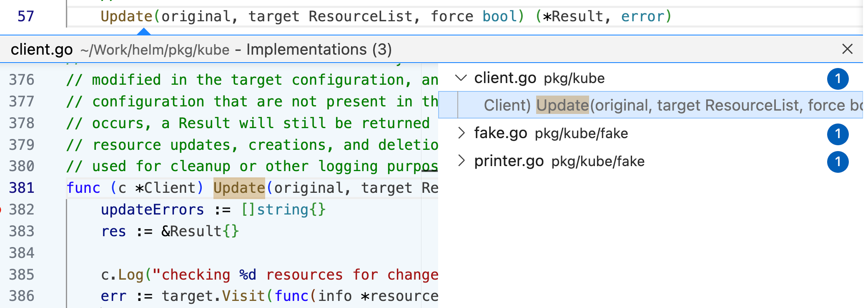
Task: Place cursor on updateErrors variable on line 382
Action: (x=152, y=210)
